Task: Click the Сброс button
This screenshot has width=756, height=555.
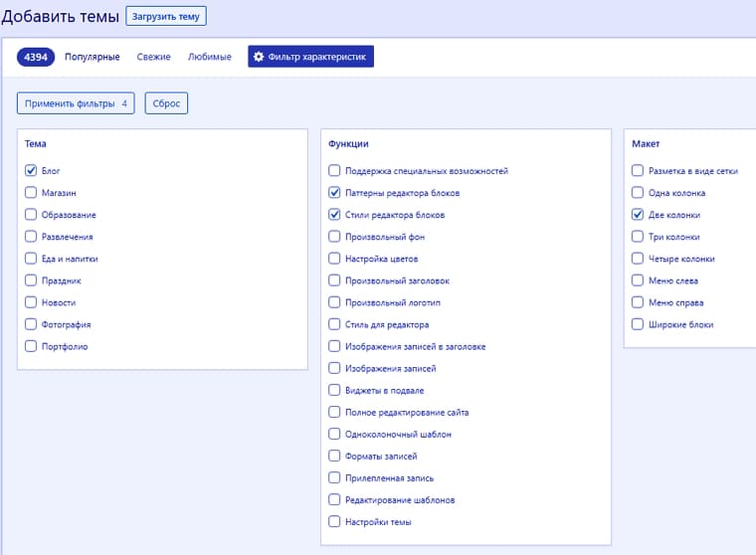Action: pos(166,103)
